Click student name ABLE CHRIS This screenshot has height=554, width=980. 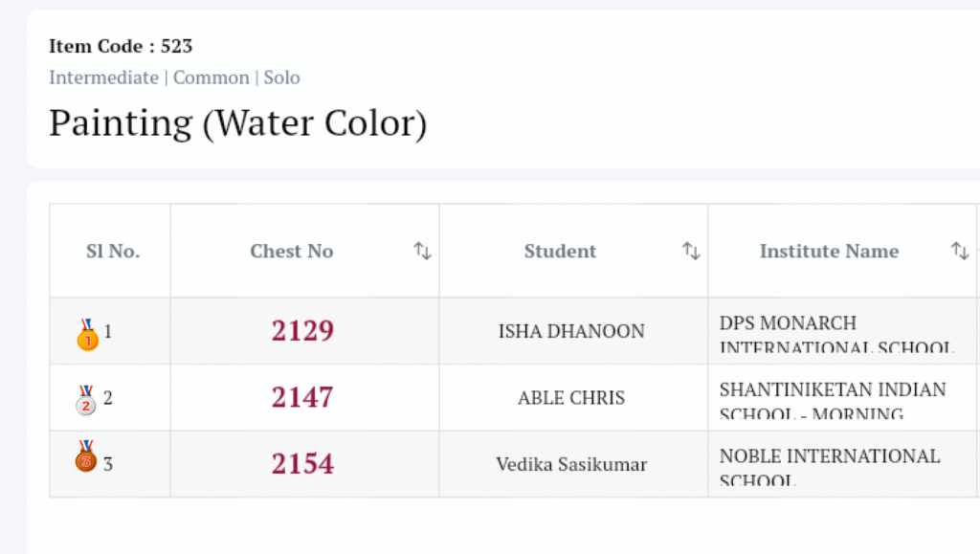pyautogui.click(x=571, y=397)
